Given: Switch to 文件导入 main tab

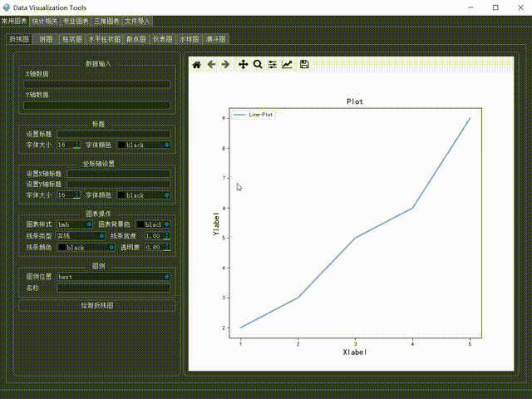Looking at the screenshot, I should point(137,21).
